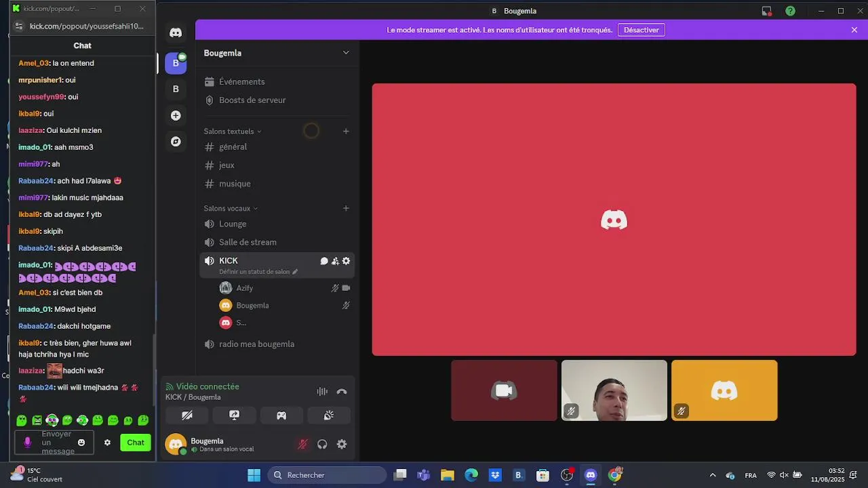Viewport: 868px width, 488px height.
Task: Click Kick site info icon in address bar
Action: pyautogui.click(x=19, y=26)
